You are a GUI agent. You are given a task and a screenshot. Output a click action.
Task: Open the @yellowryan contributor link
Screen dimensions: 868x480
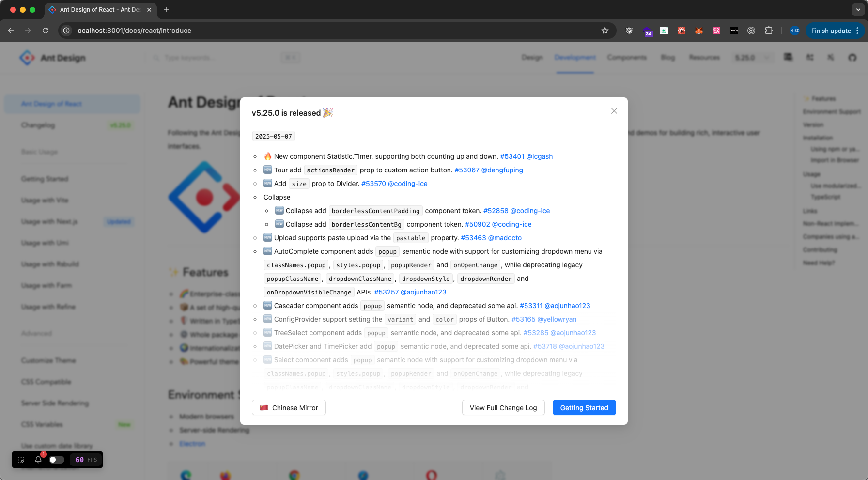point(557,319)
